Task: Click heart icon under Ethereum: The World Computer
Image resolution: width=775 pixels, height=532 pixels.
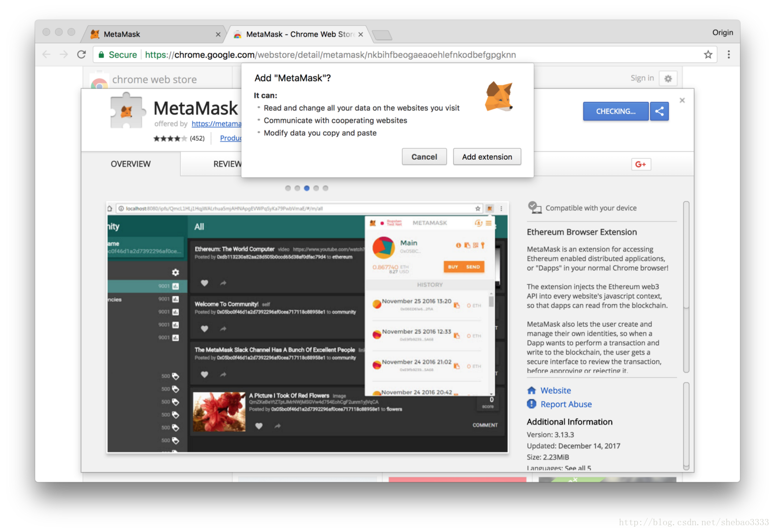Action: coord(204,283)
